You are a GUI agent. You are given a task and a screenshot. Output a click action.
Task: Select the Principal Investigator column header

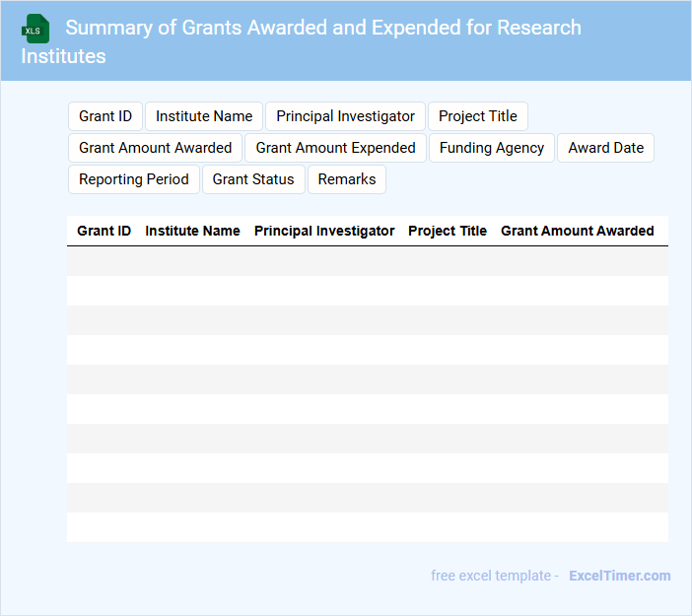(324, 231)
